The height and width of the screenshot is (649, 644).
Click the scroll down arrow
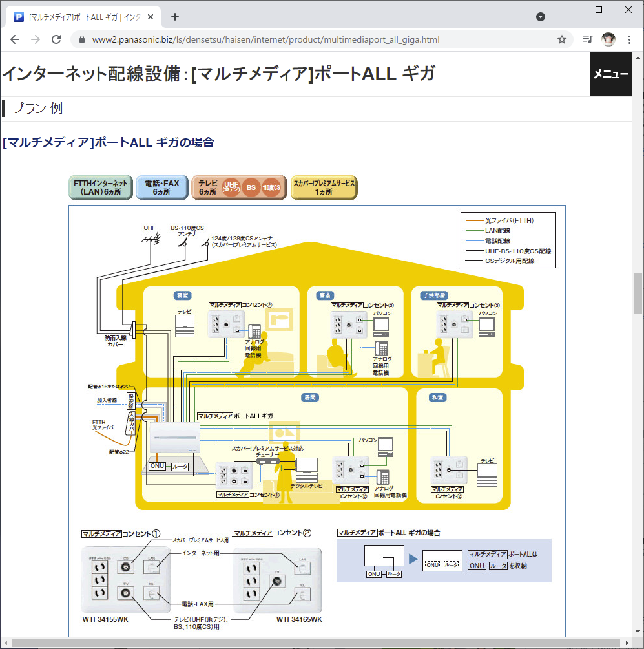pos(638,632)
